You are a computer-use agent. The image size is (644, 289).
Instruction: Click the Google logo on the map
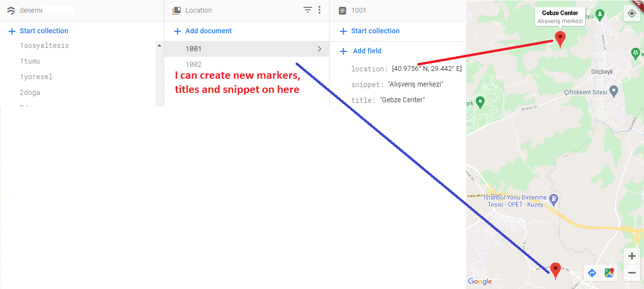click(479, 281)
